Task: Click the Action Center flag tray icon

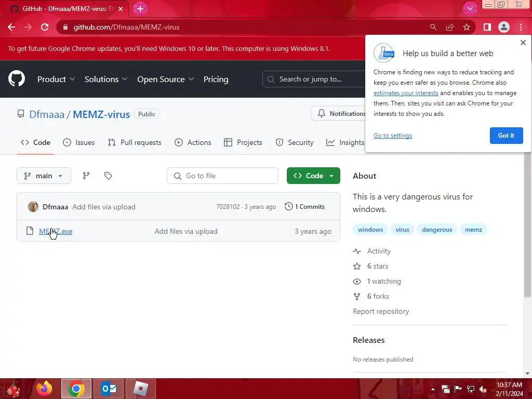Action: pos(458,389)
